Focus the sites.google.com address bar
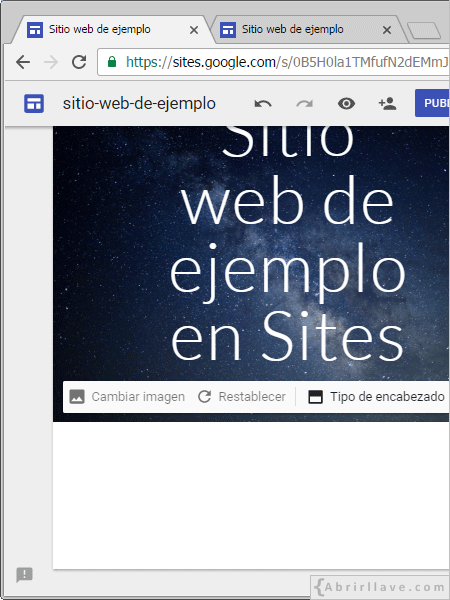450x600 pixels. (x=274, y=62)
